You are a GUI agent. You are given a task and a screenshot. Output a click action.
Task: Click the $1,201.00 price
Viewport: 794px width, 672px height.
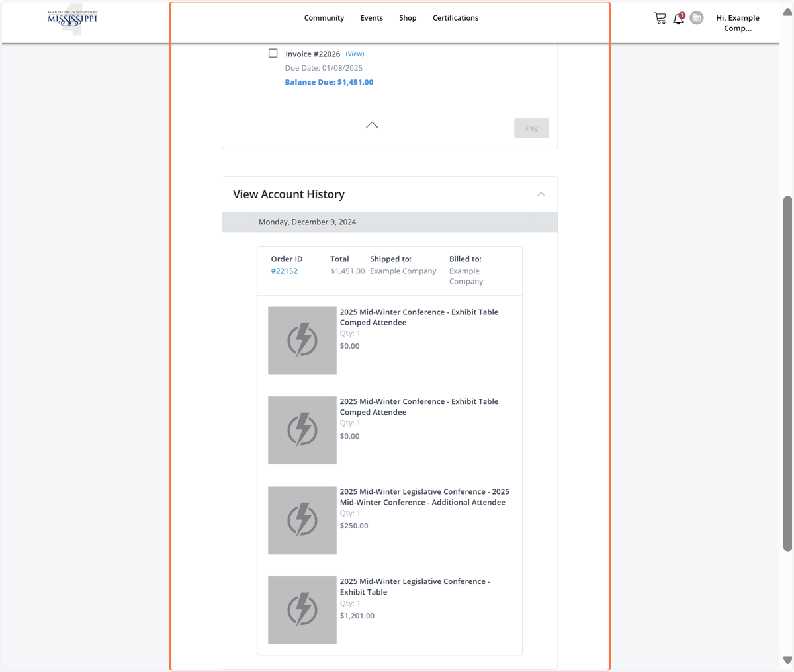click(x=357, y=616)
